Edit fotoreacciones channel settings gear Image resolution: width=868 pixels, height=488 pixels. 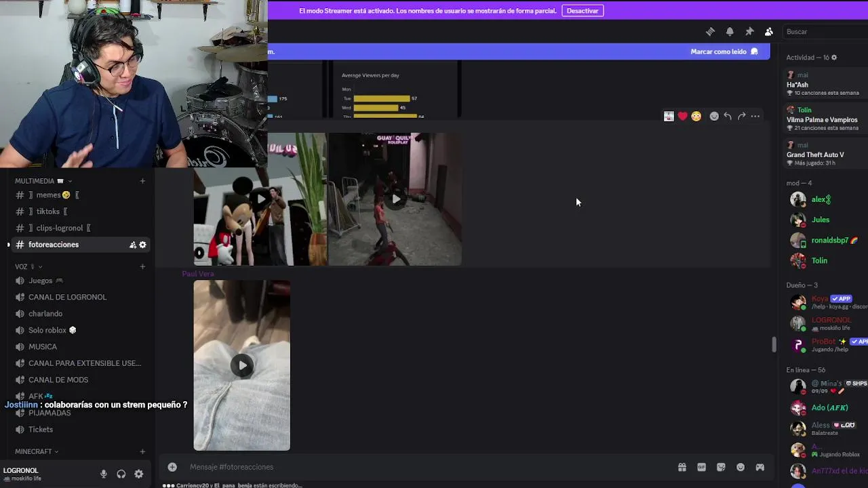coord(142,245)
